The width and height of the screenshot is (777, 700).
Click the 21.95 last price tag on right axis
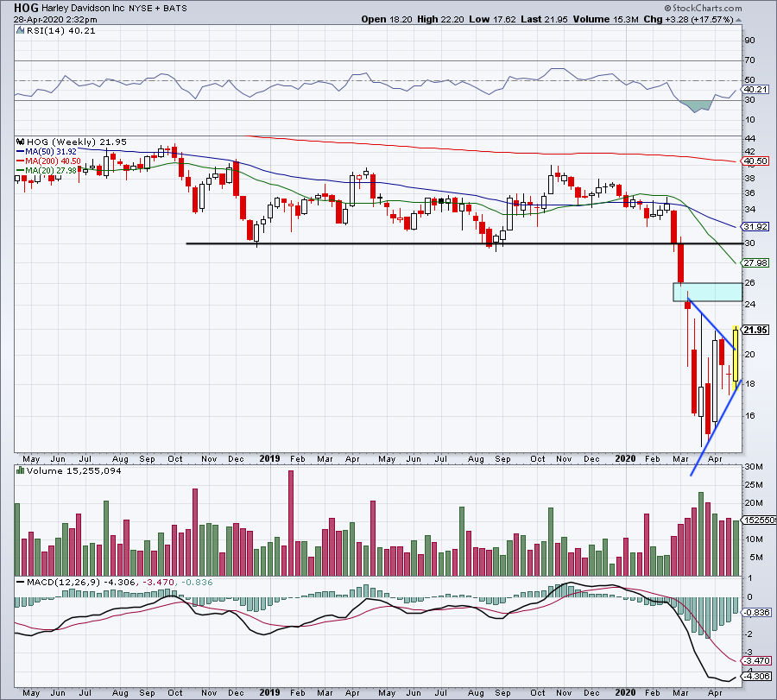click(755, 330)
